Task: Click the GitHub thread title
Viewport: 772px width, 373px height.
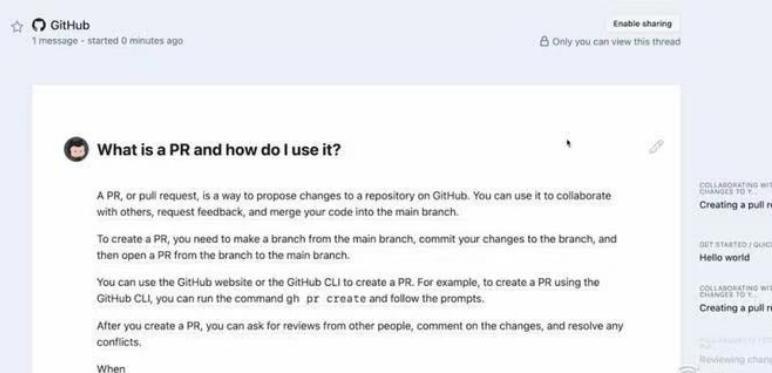Action: 70,25
